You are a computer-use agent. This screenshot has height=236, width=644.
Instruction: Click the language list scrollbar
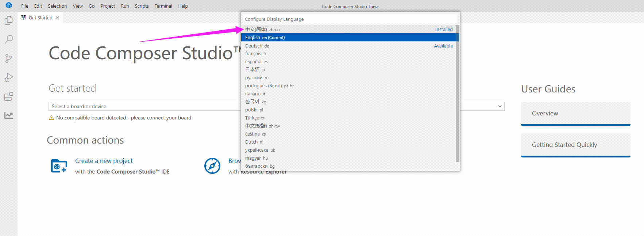pyautogui.click(x=458, y=94)
